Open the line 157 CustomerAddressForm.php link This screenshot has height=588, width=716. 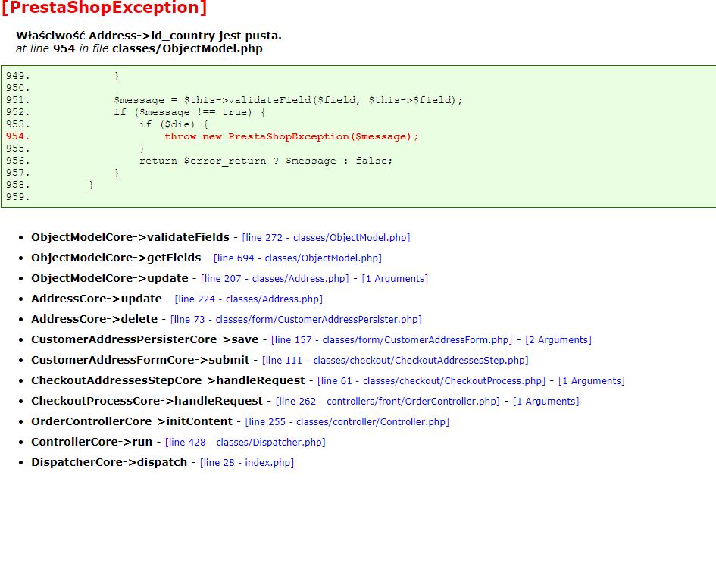pyautogui.click(x=392, y=340)
